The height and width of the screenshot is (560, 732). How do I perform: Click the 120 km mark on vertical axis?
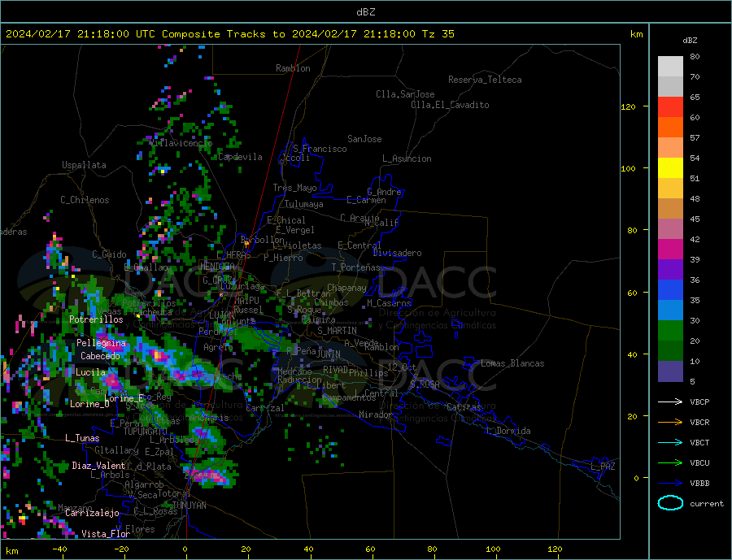(x=629, y=106)
